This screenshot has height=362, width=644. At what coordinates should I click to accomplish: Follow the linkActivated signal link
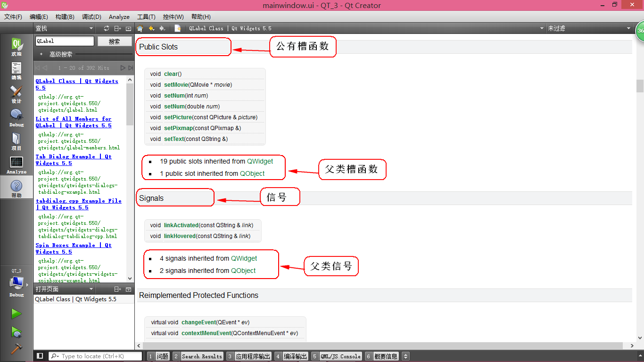[181, 225]
